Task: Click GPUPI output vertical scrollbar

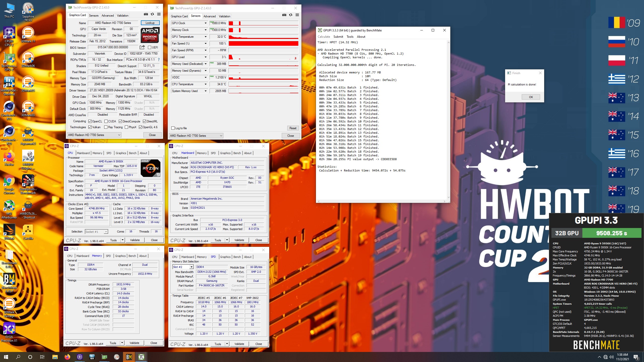Action: click(448, 120)
